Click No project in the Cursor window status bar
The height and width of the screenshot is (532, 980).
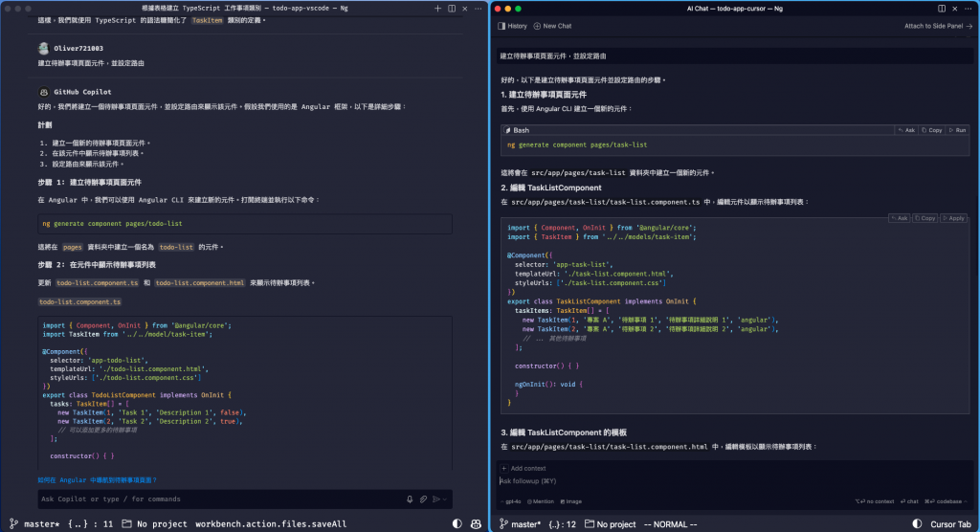(x=610, y=524)
